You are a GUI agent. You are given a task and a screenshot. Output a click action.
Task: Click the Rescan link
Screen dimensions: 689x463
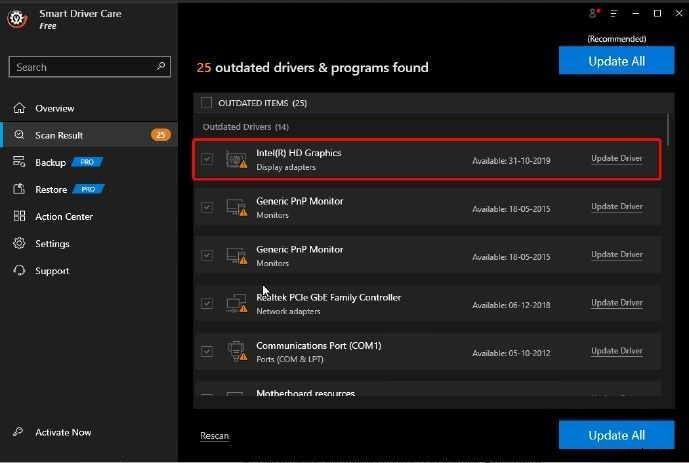pos(215,436)
